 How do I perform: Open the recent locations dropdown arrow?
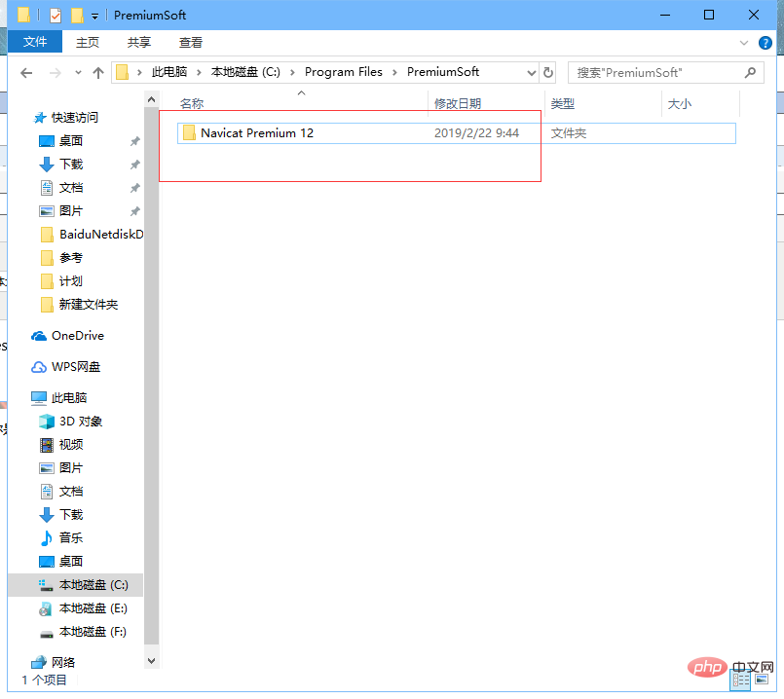click(78, 73)
